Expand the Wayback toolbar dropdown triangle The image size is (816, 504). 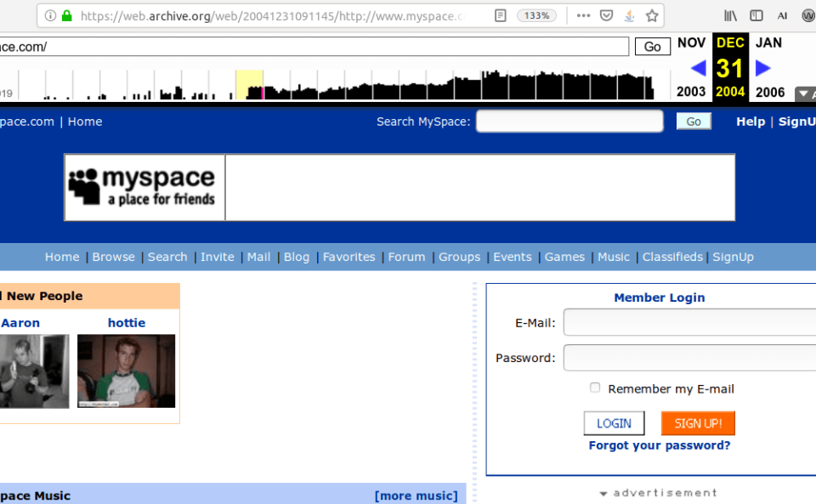tap(803, 93)
